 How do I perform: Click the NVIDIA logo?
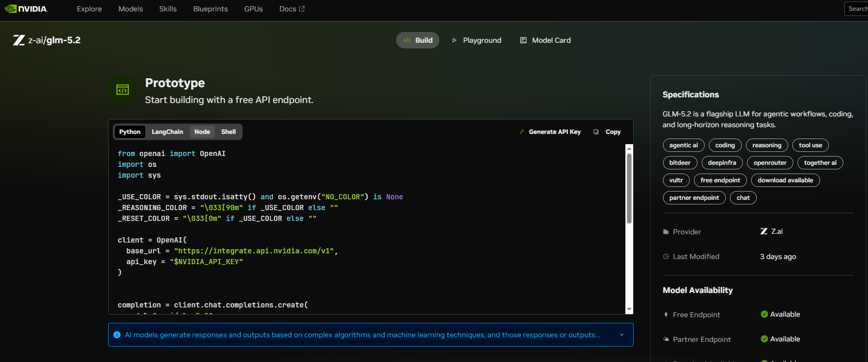pyautogui.click(x=26, y=9)
